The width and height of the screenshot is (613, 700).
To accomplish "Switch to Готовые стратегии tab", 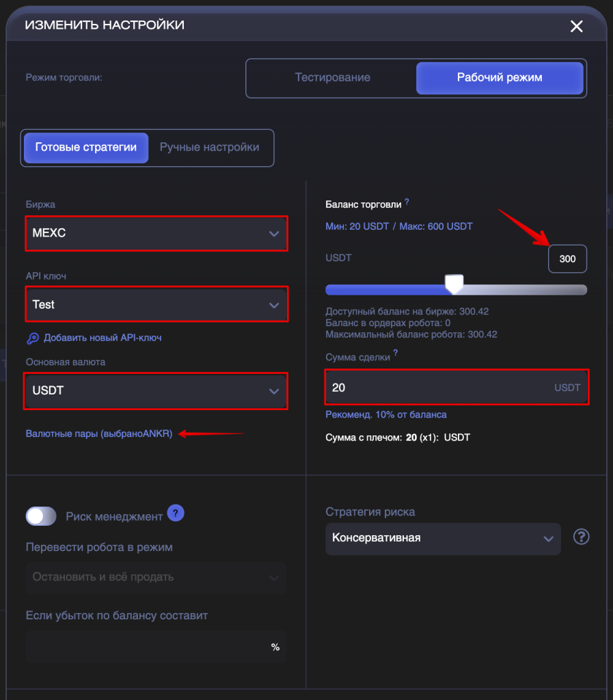I will [86, 148].
